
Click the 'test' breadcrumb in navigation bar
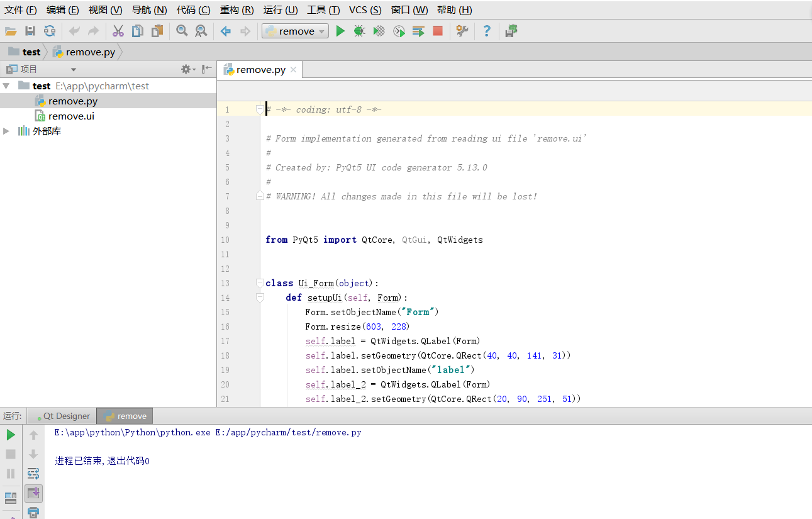(25, 52)
